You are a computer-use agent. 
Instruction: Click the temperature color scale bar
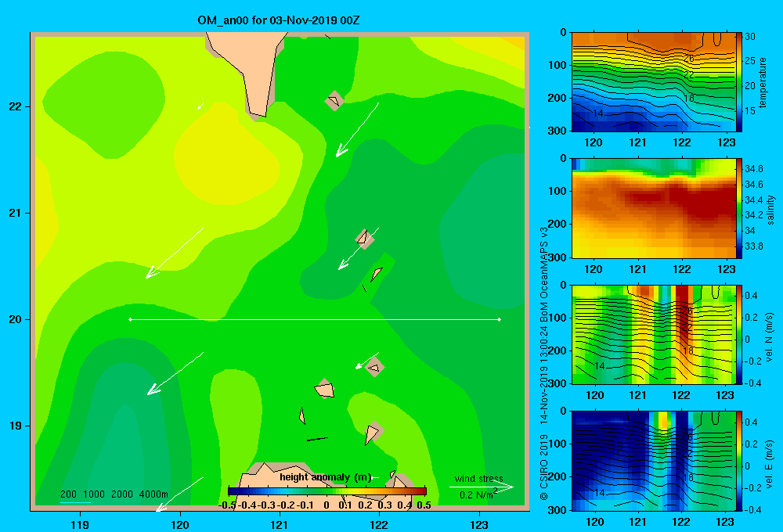[x=739, y=82]
